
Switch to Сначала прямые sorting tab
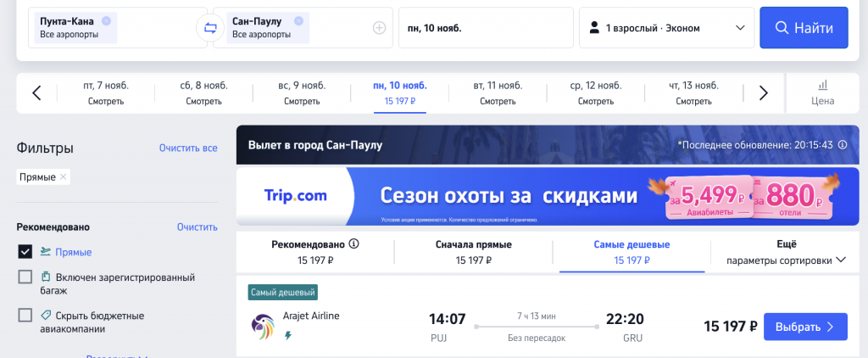click(x=473, y=252)
